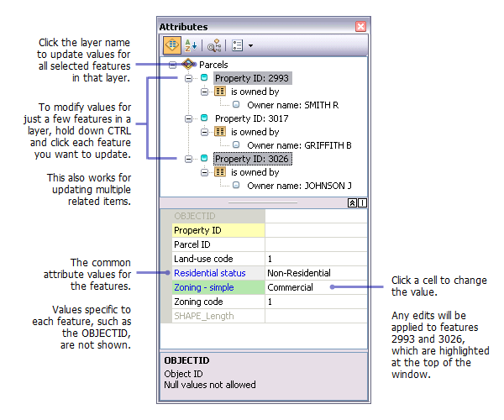Close the Attributes window

click(360, 26)
